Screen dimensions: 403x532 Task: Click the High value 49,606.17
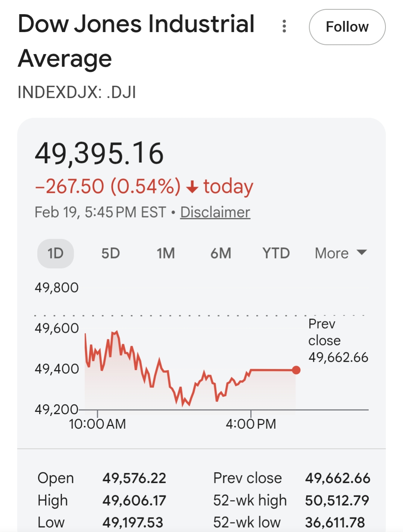(134, 500)
